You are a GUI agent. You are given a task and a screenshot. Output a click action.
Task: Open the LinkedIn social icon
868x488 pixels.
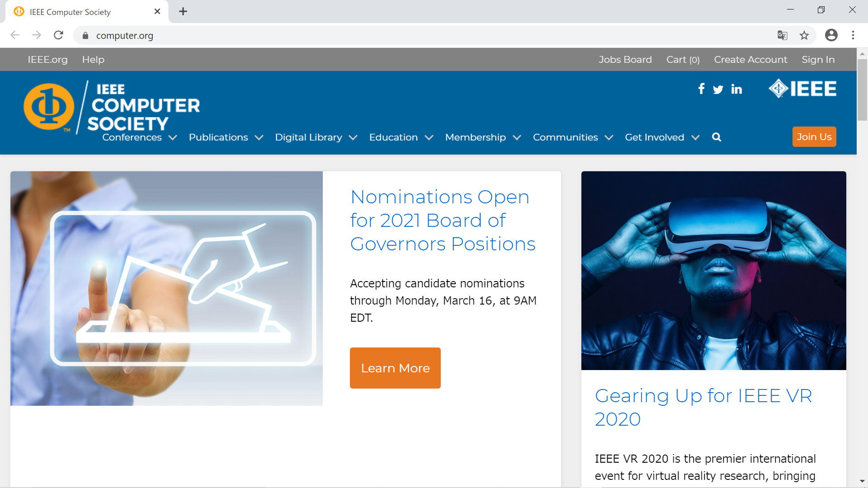click(x=736, y=89)
